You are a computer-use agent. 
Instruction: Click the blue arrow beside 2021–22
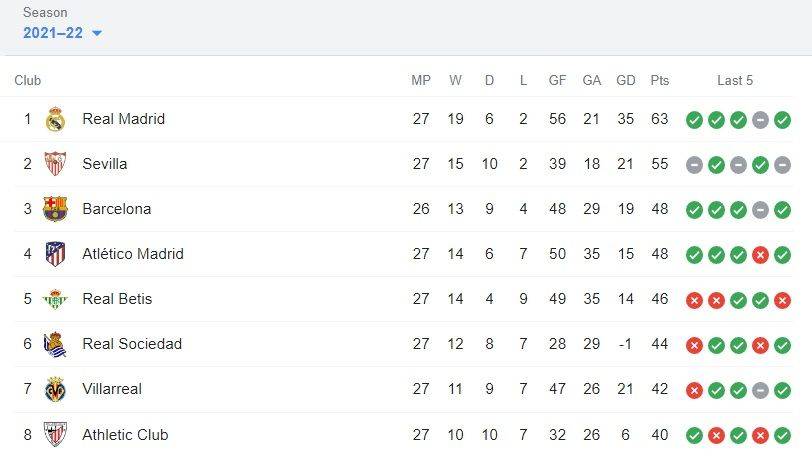click(x=97, y=34)
